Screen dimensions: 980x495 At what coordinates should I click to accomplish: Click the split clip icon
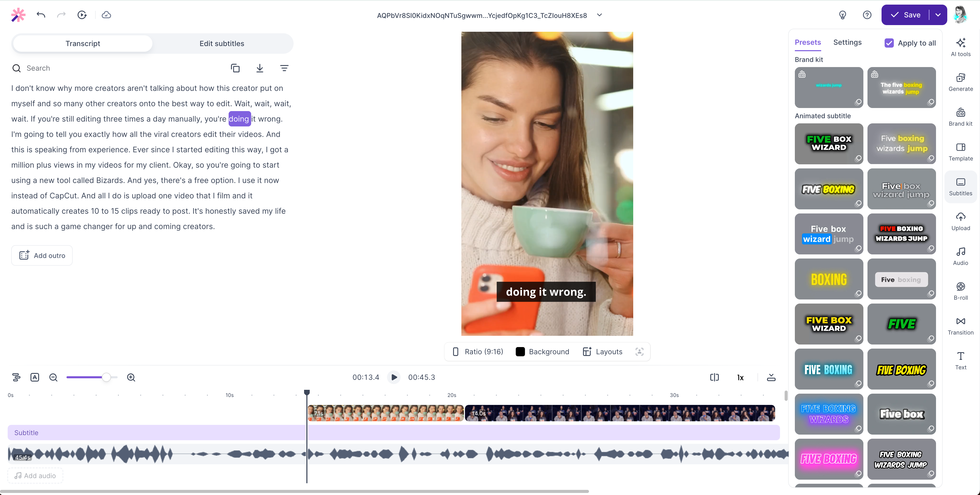click(714, 377)
